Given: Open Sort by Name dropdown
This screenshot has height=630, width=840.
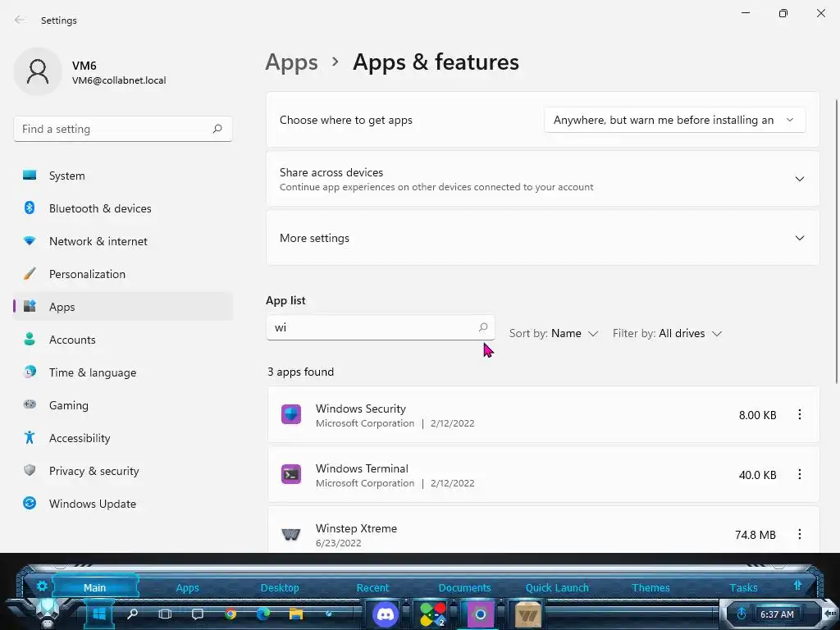Looking at the screenshot, I should click(x=554, y=333).
